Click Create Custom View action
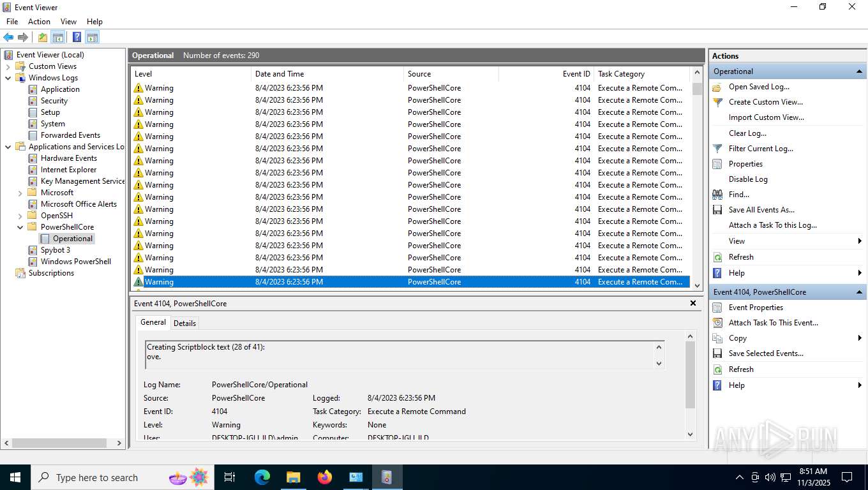The height and width of the screenshot is (490, 868). [766, 102]
